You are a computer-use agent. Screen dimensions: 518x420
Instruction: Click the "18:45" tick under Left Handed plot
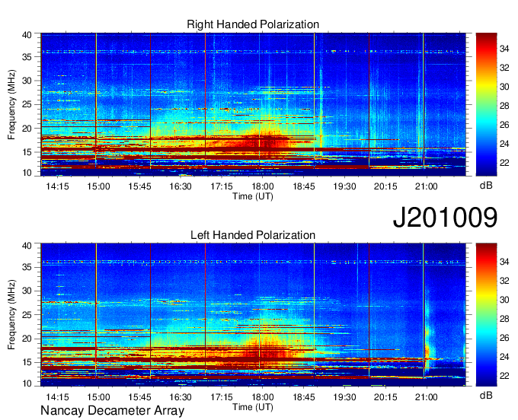[304, 397]
